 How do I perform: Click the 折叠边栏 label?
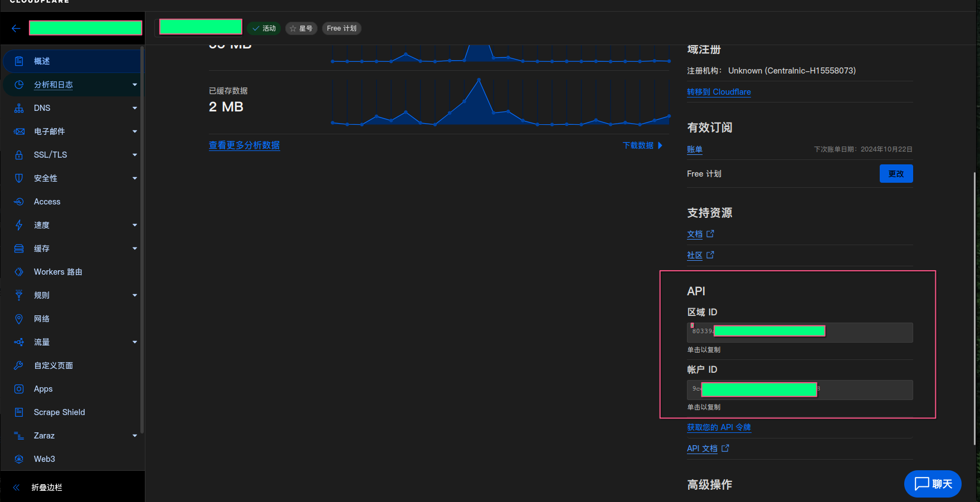47,488
